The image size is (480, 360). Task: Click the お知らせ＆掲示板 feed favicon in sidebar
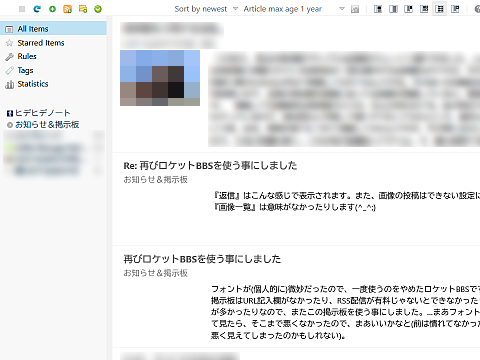coord(10,125)
